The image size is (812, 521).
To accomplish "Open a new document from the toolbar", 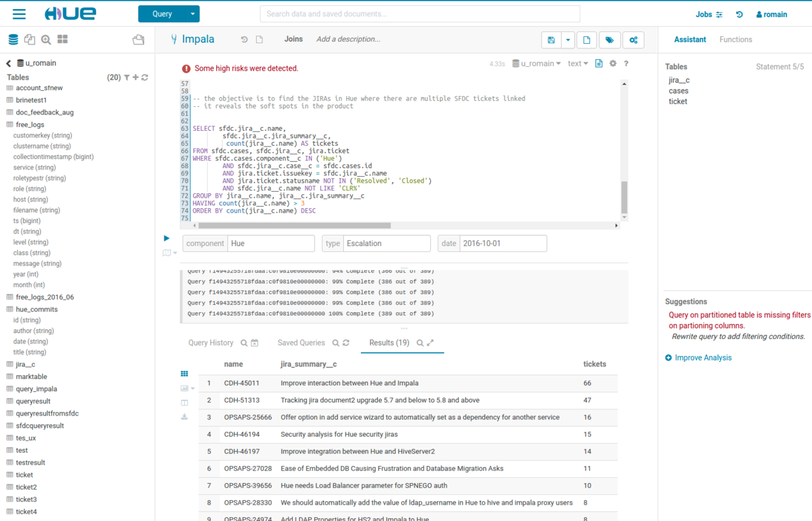I will tap(587, 40).
